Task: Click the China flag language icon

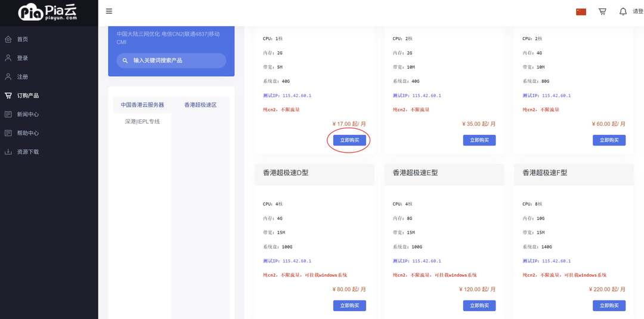Action: click(581, 11)
